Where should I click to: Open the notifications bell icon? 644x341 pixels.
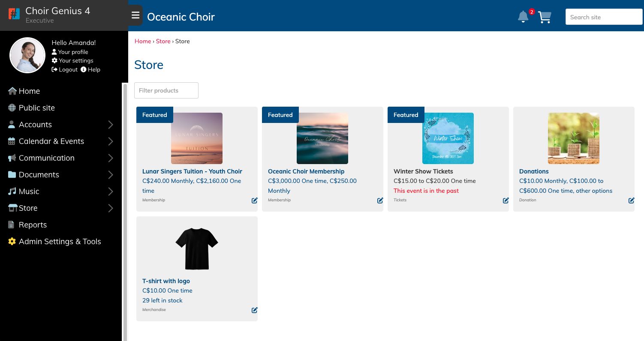(x=523, y=17)
